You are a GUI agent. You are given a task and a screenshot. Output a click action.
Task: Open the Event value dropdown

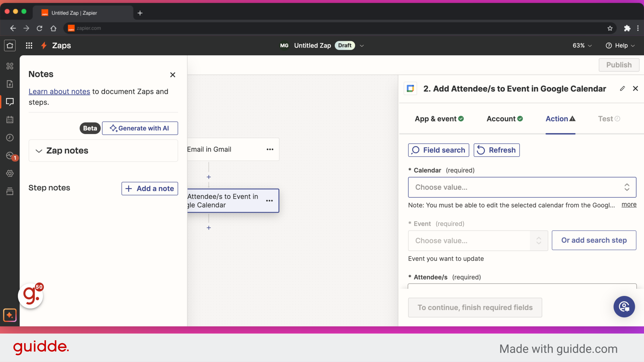pos(478,241)
